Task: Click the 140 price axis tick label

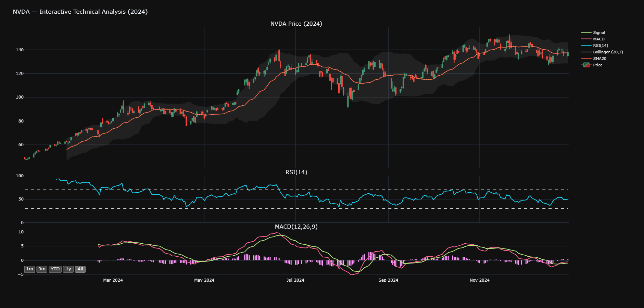Action: pos(20,50)
